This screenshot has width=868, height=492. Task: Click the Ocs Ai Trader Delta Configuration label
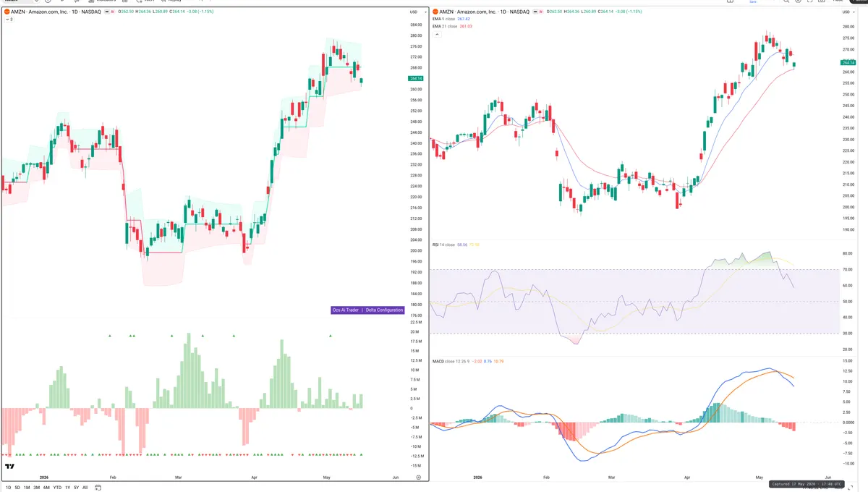(367, 310)
